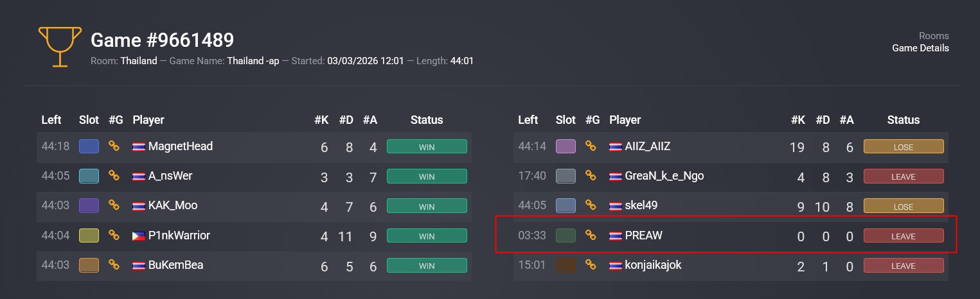Click the chain link icon beside P1nkWarrior
The height and width of the screenshot is (299, 980).
pyautogui.click(x=114, y=235)
